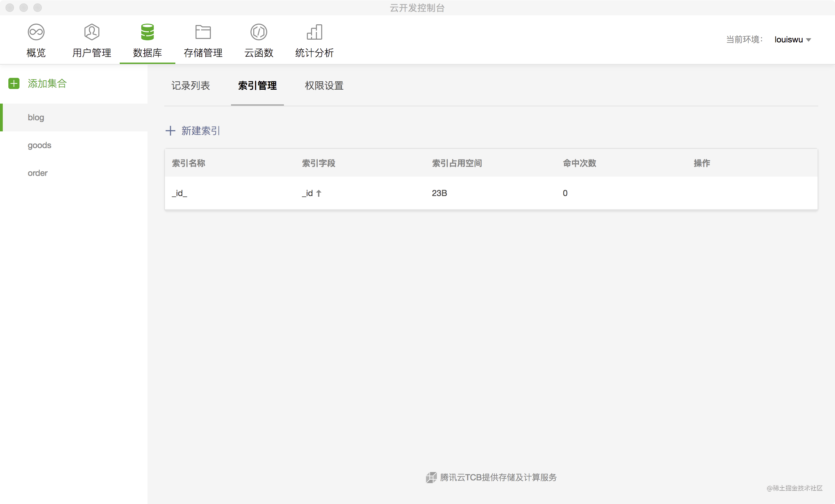Select the order collection
The width and height of the screenshot is (835, 504).
coord(74,173)
